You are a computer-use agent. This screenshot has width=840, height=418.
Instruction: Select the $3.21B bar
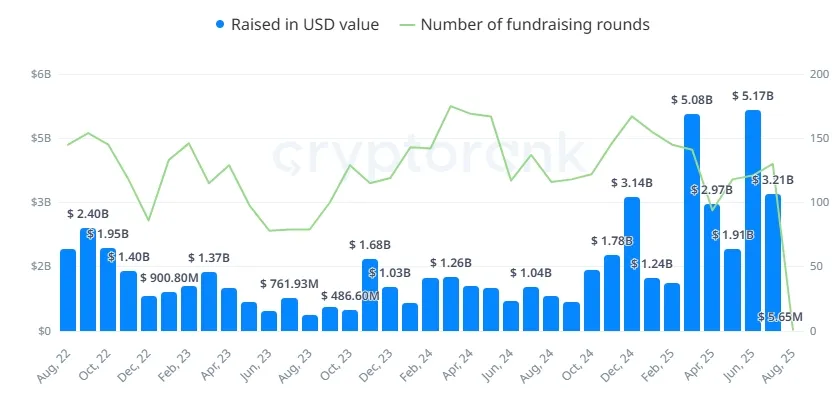click(x=773, y=262)
